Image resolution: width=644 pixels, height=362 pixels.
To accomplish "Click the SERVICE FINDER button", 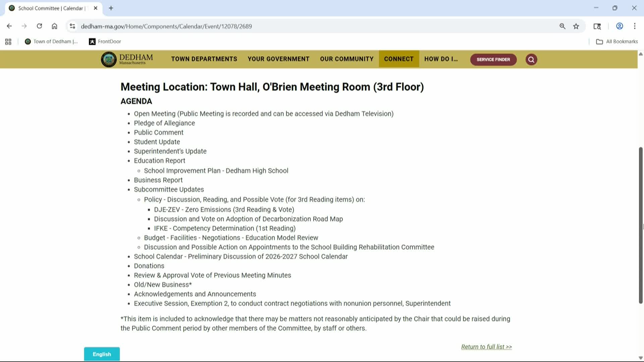I will pyautogui.click(x=493, y=59).
